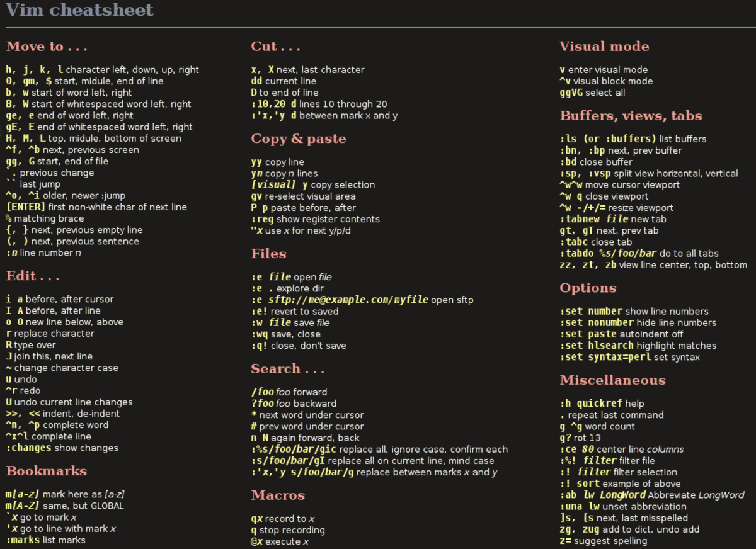Click the "gv re-select visual area" line
The image size is (756, 549).
pyautogui.click(x=303, y=196)
